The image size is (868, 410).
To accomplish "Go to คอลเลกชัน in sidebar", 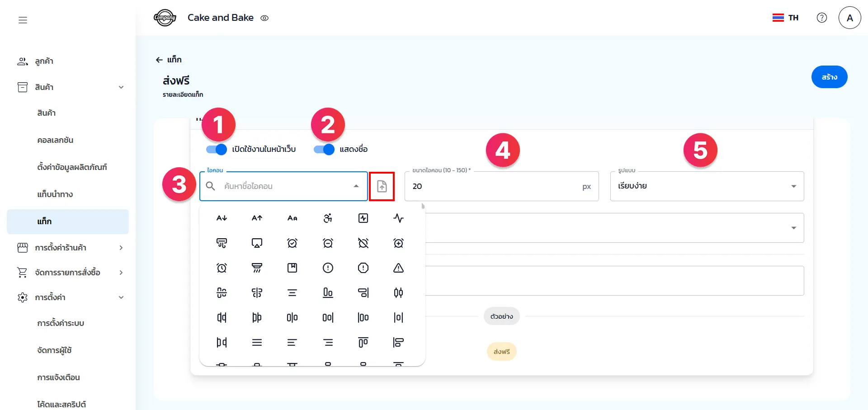I will (x=55, y=140).
